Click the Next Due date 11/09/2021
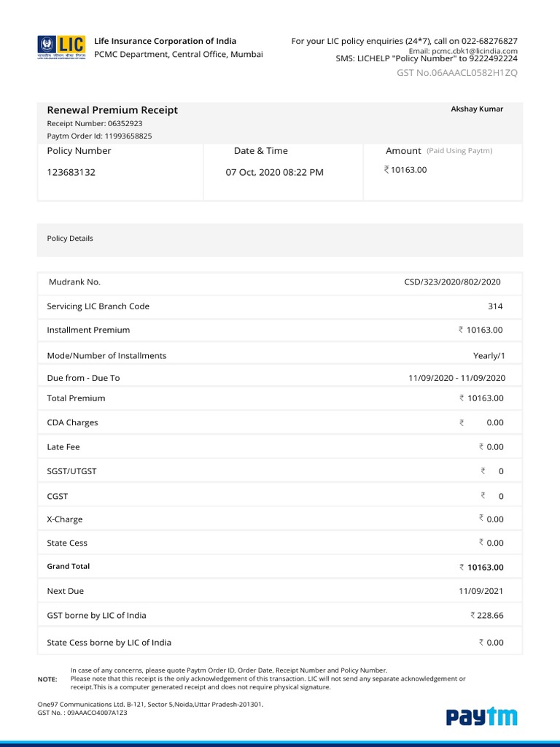This screenshot has width=560, height=747. coord(481,591)
